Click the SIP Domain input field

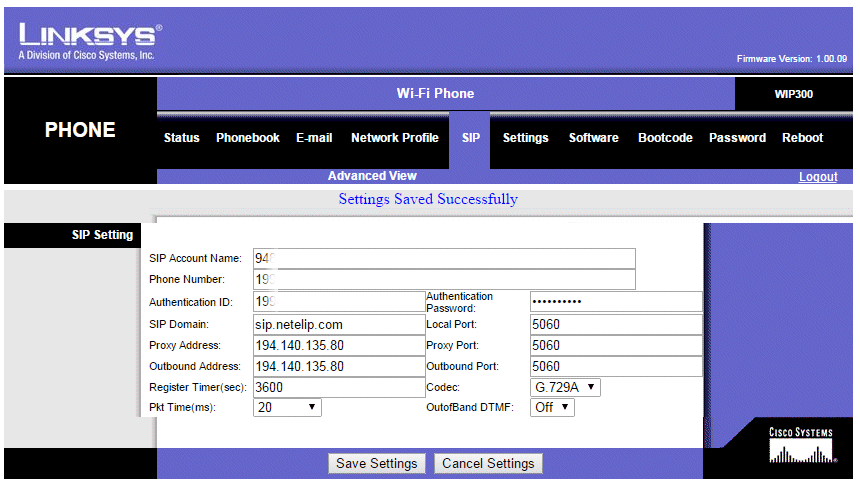pyautogui.click(x=338, y=325)
